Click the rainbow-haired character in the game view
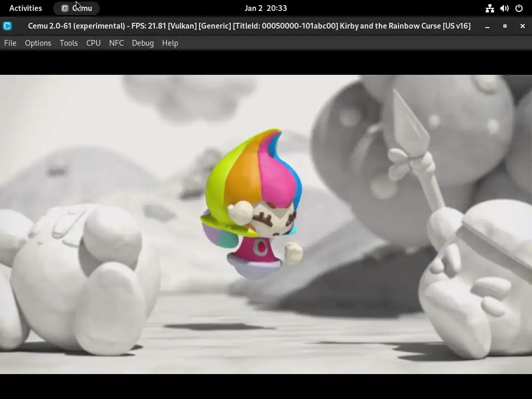Image resolution: width=532 pixels, height=399 pixels. click(x=253, y=204)
